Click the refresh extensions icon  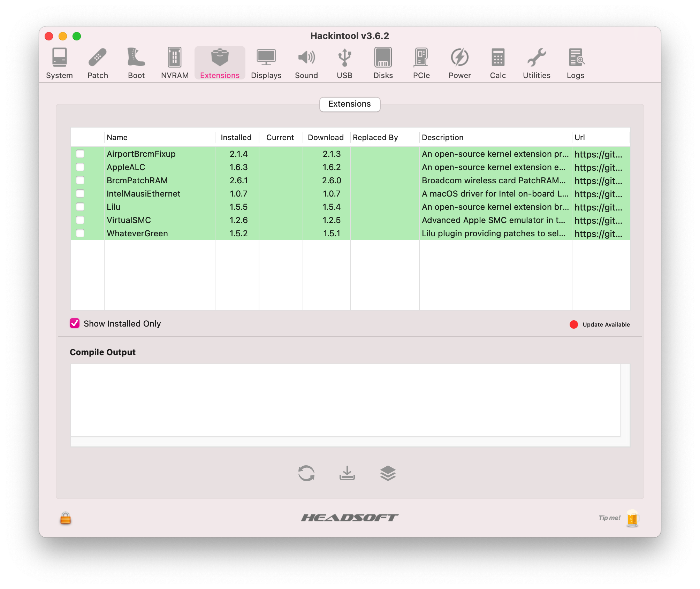306,473
